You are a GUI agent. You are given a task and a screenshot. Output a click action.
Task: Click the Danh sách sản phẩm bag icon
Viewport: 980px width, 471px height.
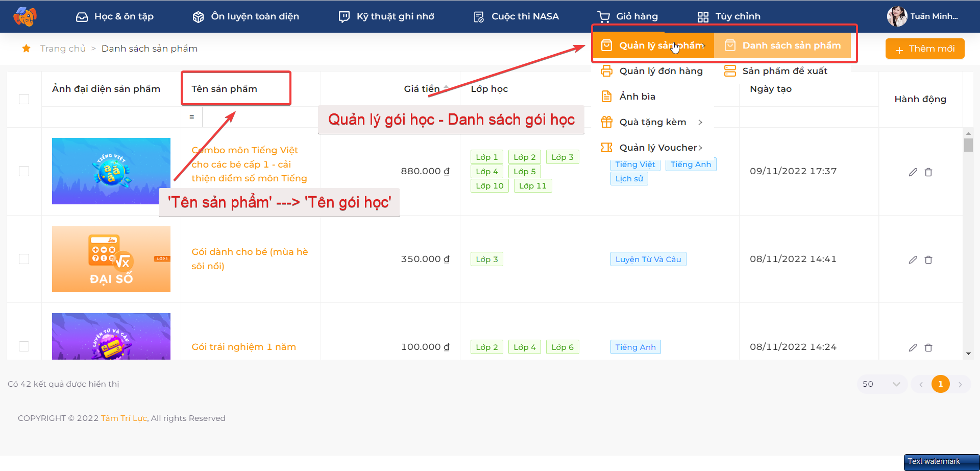click(730, 45)
